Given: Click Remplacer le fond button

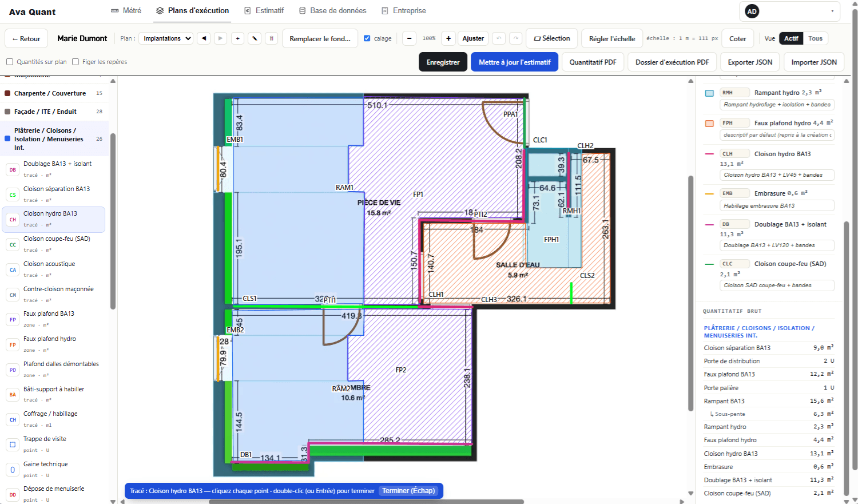Looking at the screenshot, I should tap(320, 38).
